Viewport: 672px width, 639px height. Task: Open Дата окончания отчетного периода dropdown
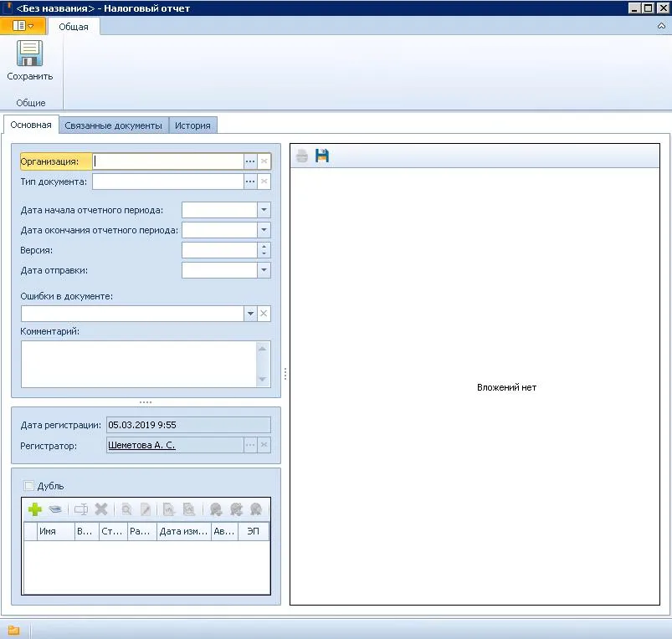pos(264,230)
